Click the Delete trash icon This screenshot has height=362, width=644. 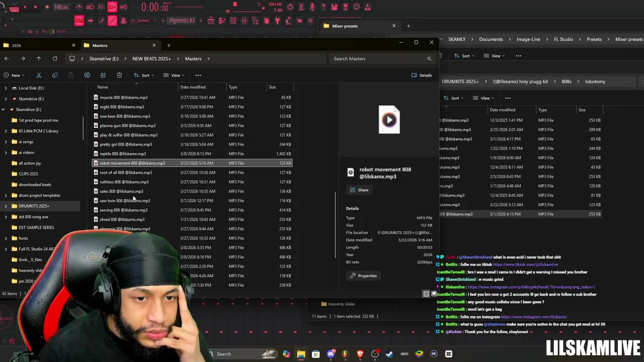coord(119,75)
